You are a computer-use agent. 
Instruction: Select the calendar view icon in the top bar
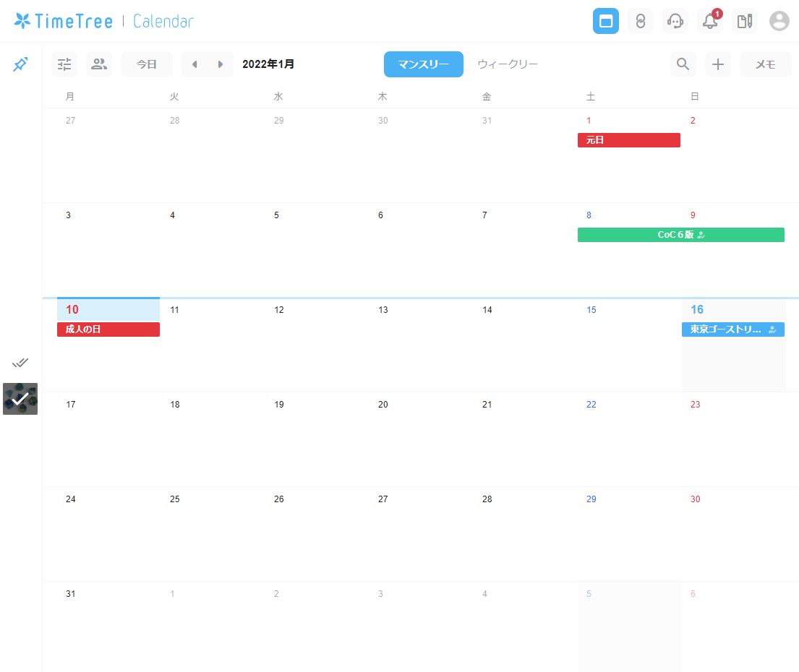click(605, 22)
